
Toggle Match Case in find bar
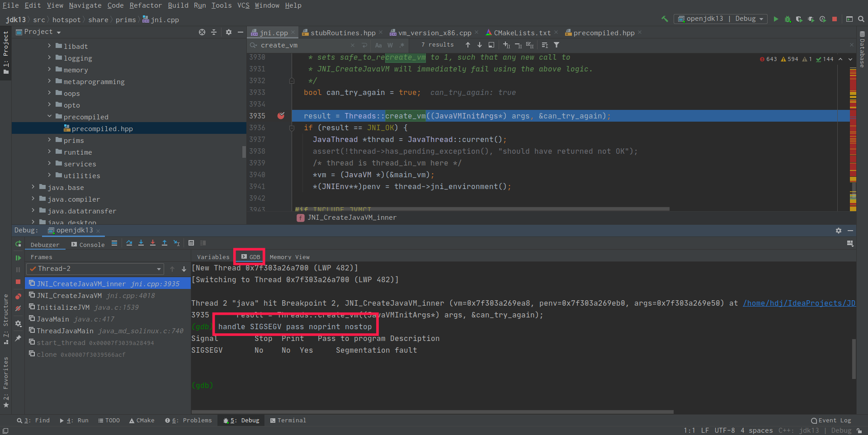click(378, 45)
